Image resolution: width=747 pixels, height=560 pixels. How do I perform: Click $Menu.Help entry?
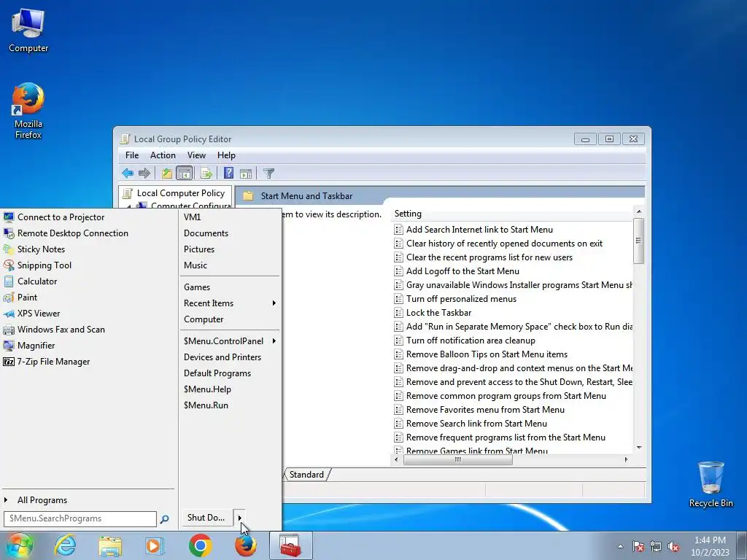[207, 389]
